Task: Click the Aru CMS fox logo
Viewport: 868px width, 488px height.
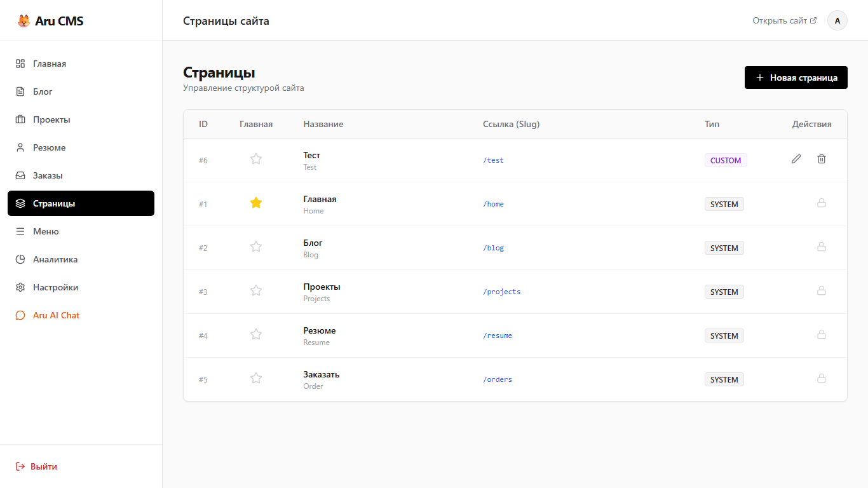Action: click(24, 21)
